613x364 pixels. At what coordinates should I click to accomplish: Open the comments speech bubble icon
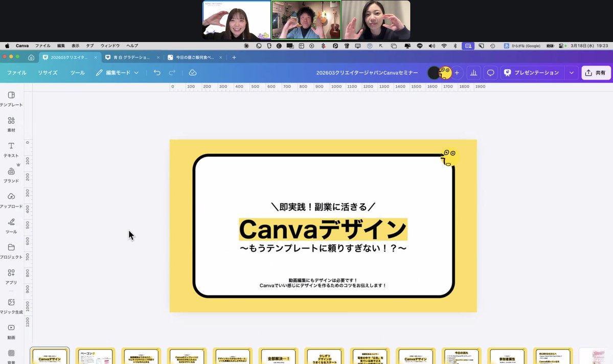490,73
